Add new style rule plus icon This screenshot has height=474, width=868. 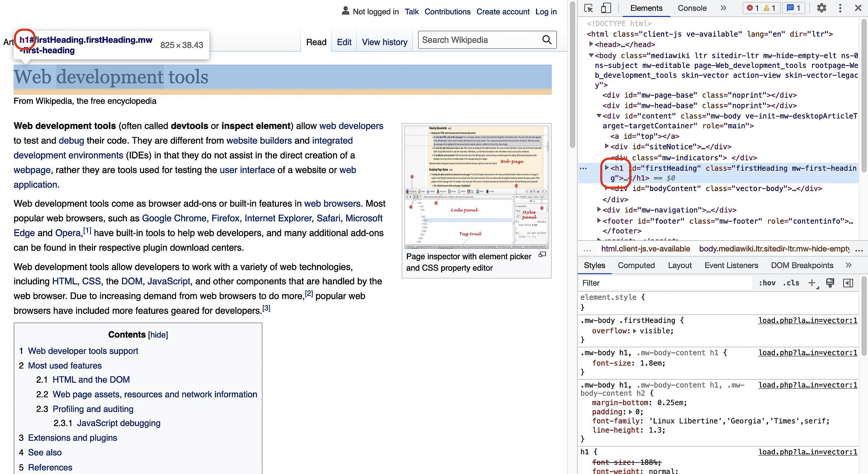(812, 283)
